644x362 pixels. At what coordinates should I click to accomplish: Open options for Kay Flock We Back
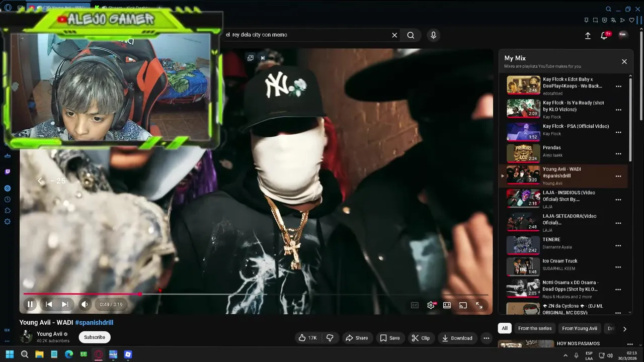click(x=618, y=86)
